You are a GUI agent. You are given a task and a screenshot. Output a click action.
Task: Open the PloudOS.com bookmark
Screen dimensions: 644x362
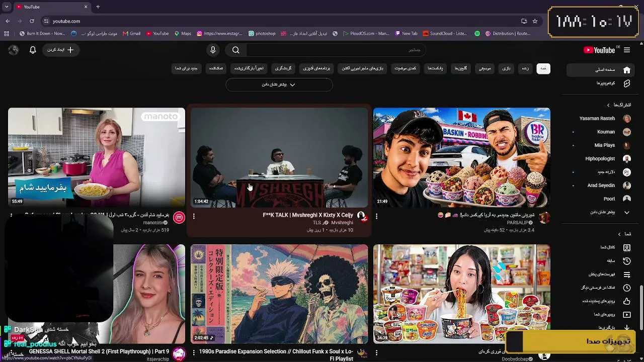click(366, 34)
